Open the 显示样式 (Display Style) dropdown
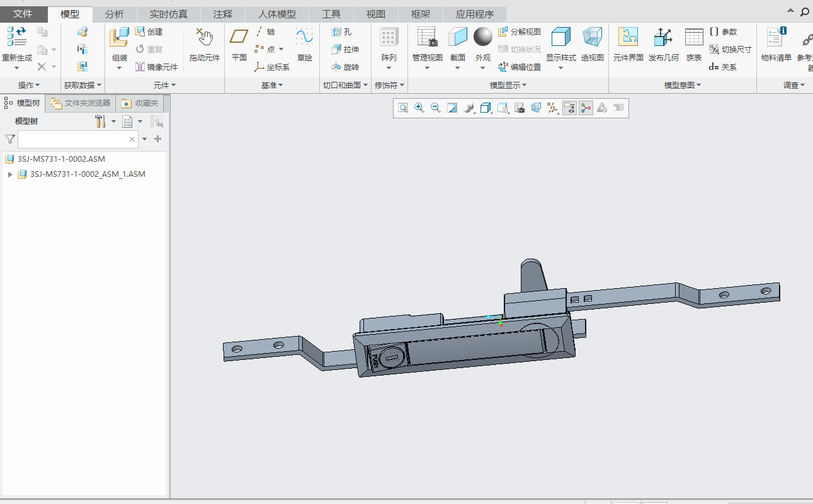This screenshot has width=813, height=504. pos(560,68)
